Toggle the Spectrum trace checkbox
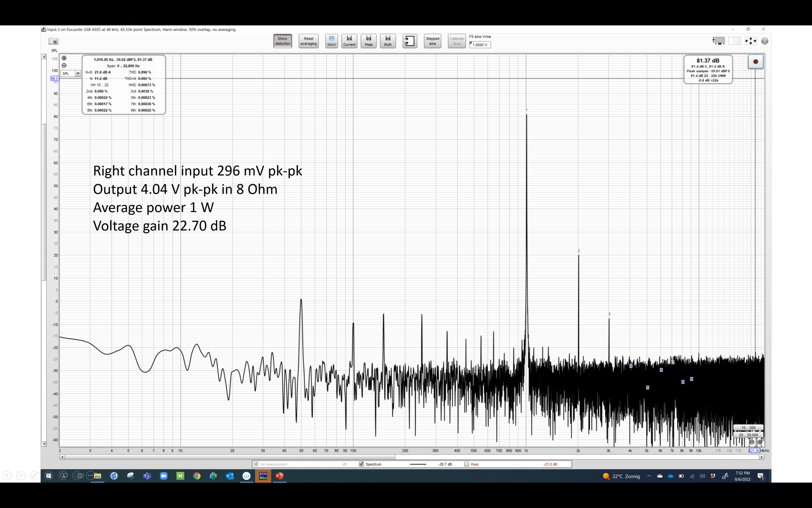Viewport: 812px width, 508px height. click(x=361, y=464)
